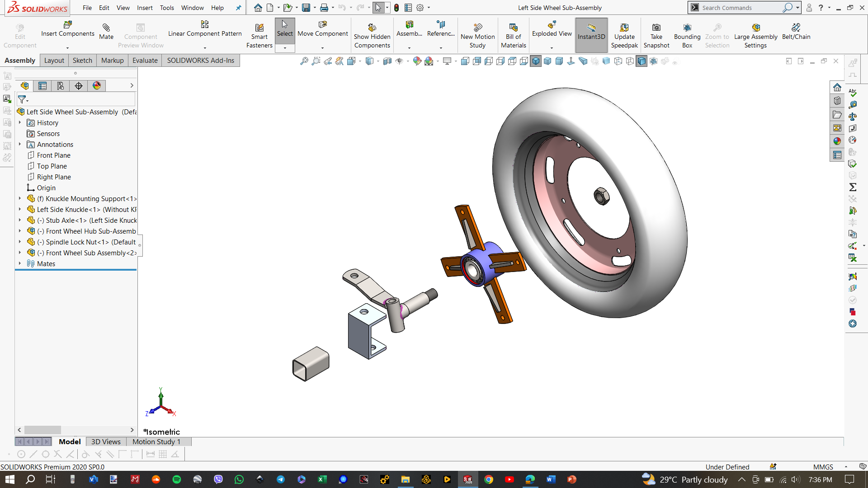Open the DisplayManager appearance icon
The width and height of the screenshot is (868, 488).
click(97, 86)
